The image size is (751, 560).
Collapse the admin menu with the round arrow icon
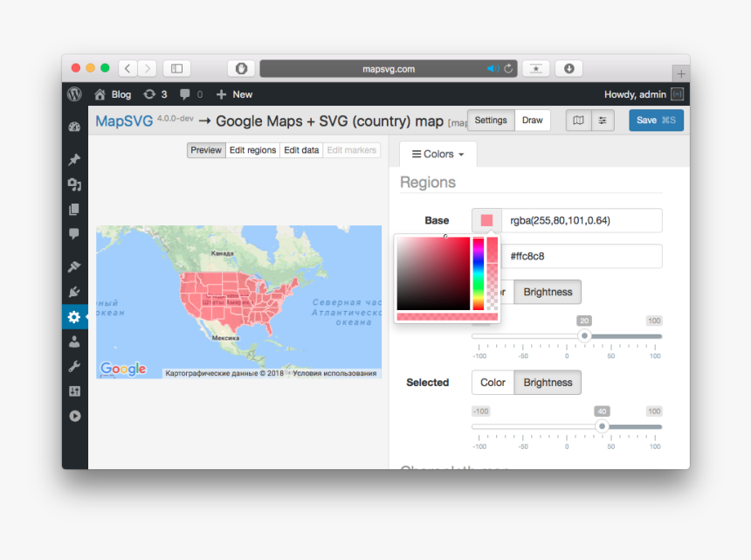[74, 416]
